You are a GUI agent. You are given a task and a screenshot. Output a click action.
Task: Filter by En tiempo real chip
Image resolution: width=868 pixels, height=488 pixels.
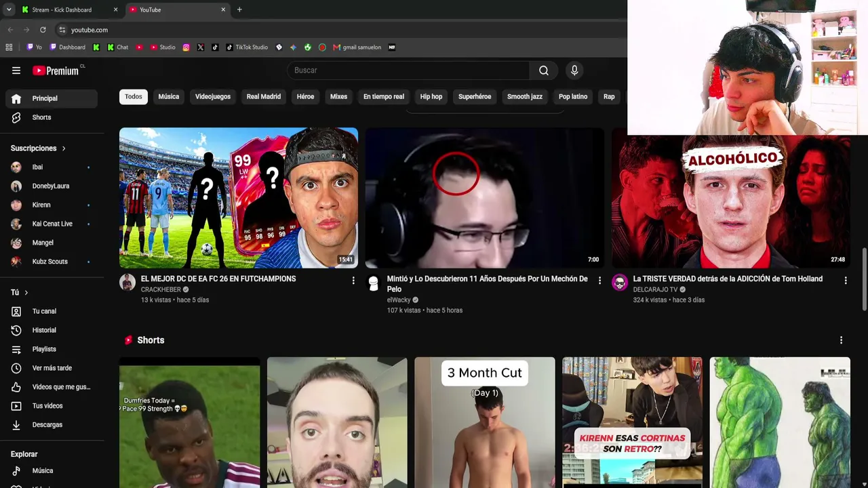(x=384, y=97)
